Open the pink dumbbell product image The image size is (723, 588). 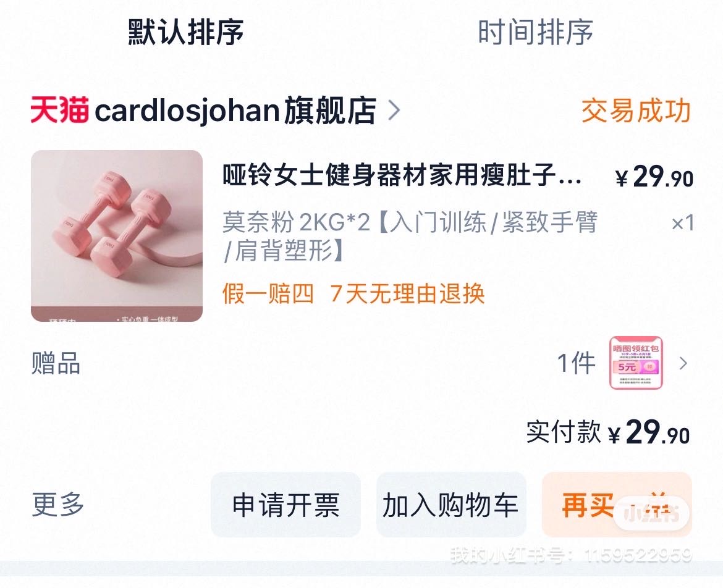point(117,235)
